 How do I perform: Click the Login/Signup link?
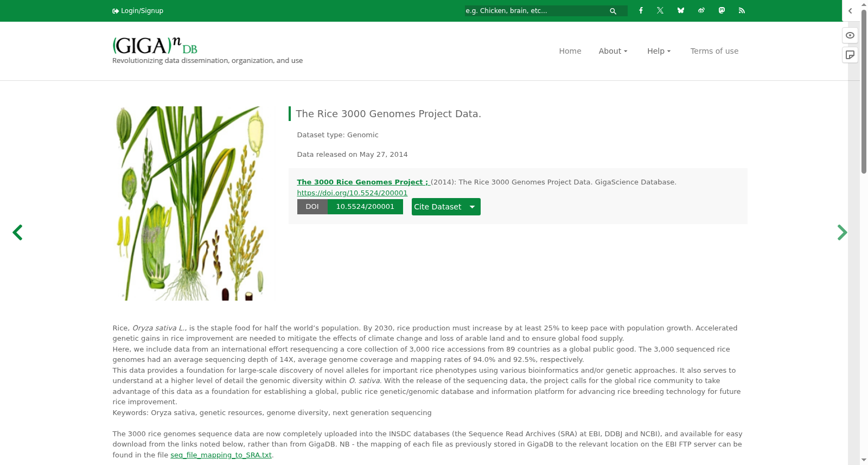(x=138, y=11)
